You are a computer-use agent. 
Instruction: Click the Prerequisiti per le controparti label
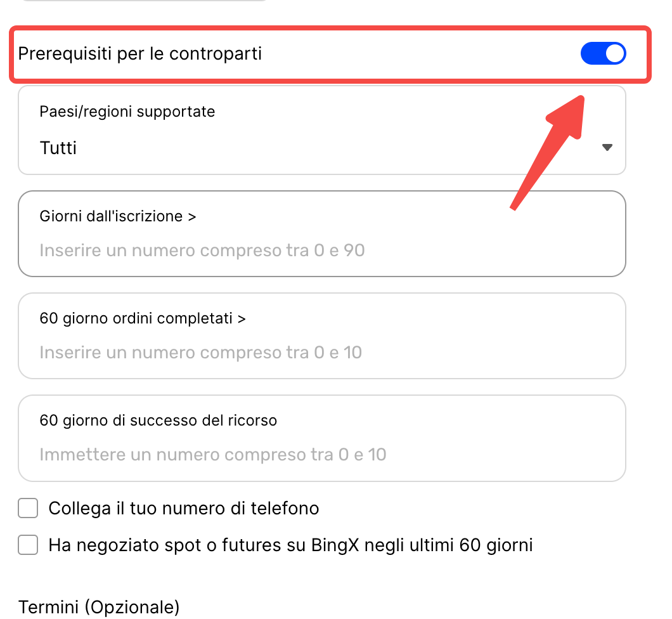tap(139, 54)
